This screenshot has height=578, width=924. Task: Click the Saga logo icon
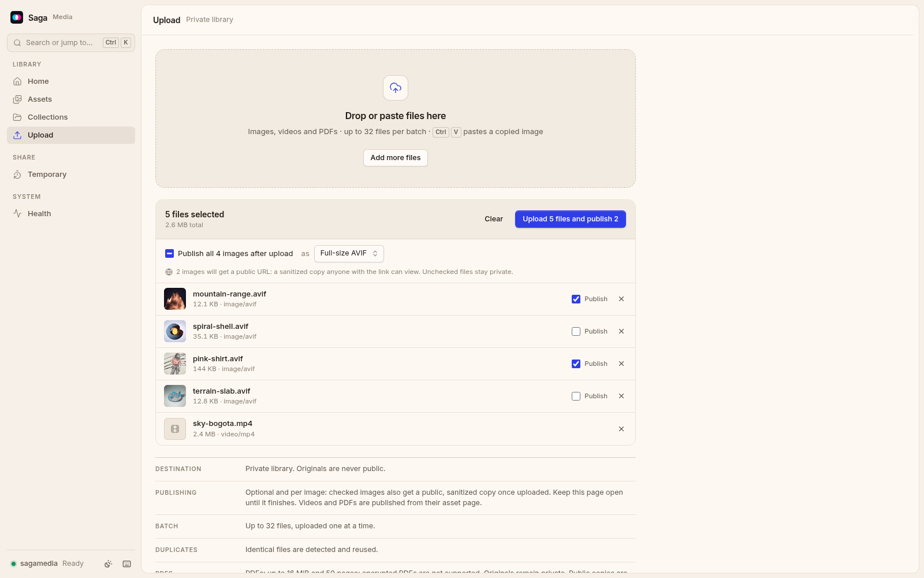[17, 17]
